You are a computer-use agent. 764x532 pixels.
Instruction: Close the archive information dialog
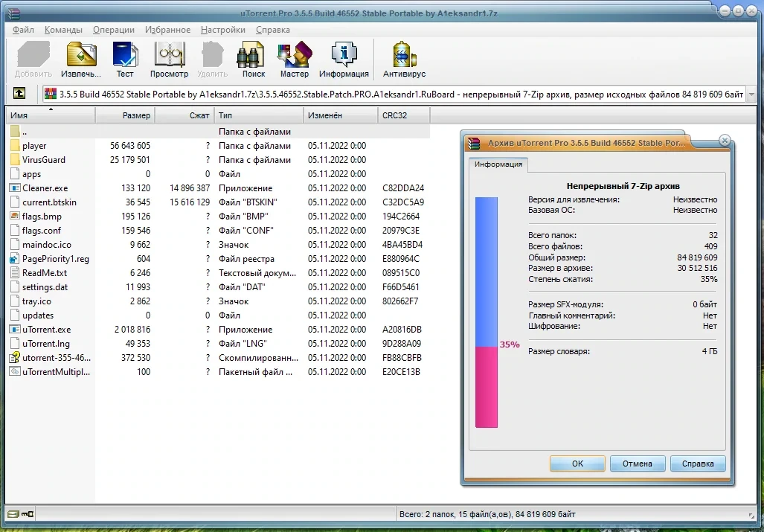coord(725,141)
